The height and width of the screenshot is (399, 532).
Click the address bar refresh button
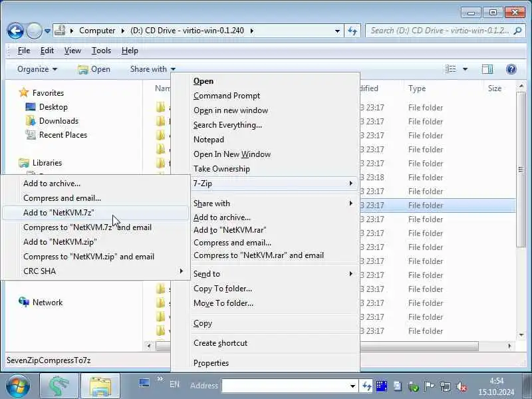[x=352, y=31]
